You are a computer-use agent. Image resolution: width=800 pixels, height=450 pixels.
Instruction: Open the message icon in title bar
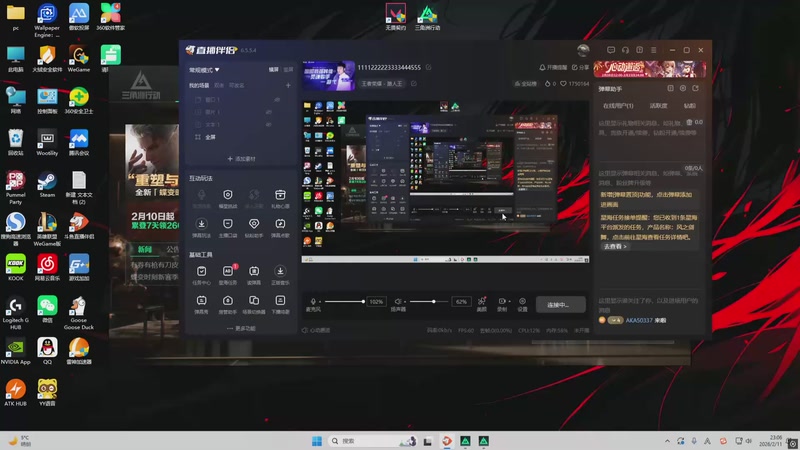pyautogui.click(x=611, y=50)
